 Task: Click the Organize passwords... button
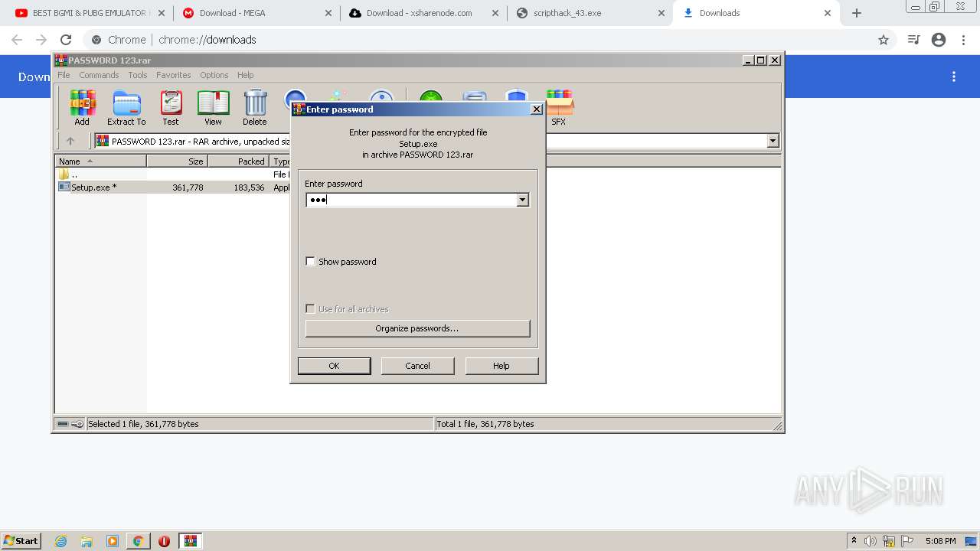(417, 328)
